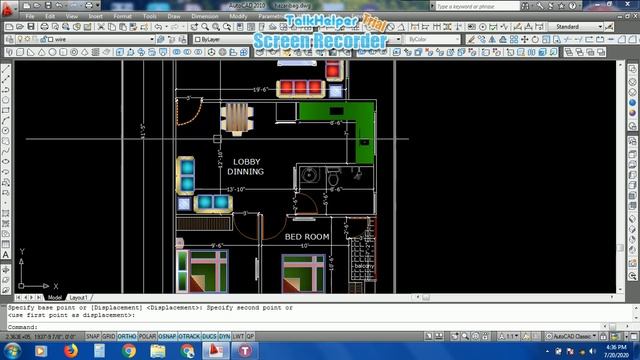Select the Circle draw tool

[6, 131]
